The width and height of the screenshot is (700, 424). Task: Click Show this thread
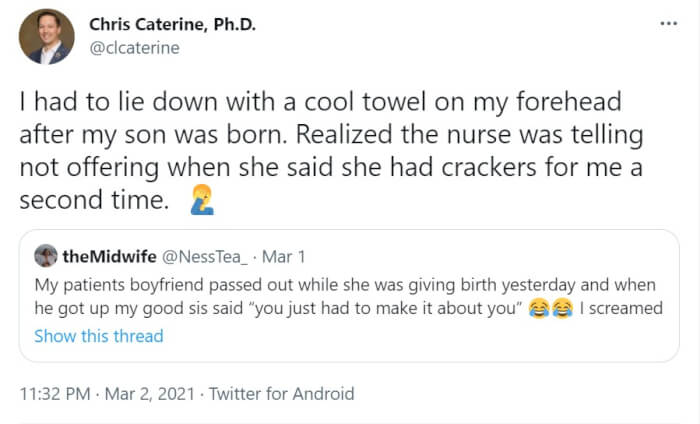pos(98,336)
